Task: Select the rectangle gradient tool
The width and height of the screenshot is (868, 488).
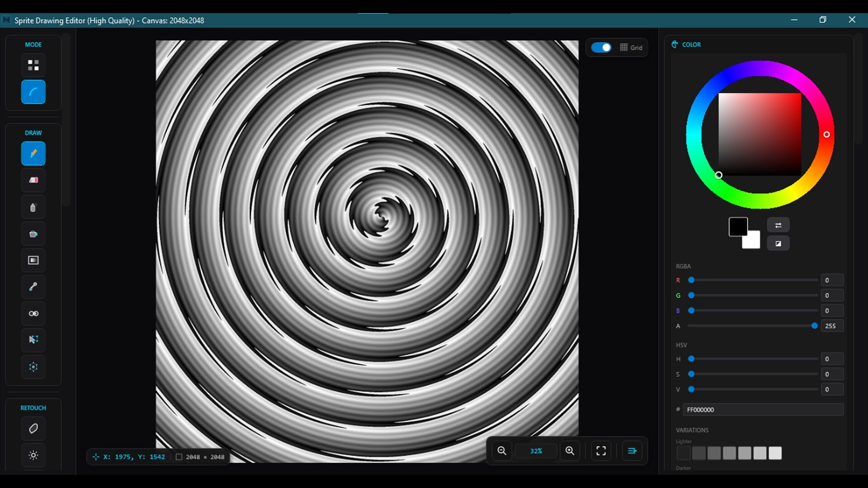Action: 33,260
